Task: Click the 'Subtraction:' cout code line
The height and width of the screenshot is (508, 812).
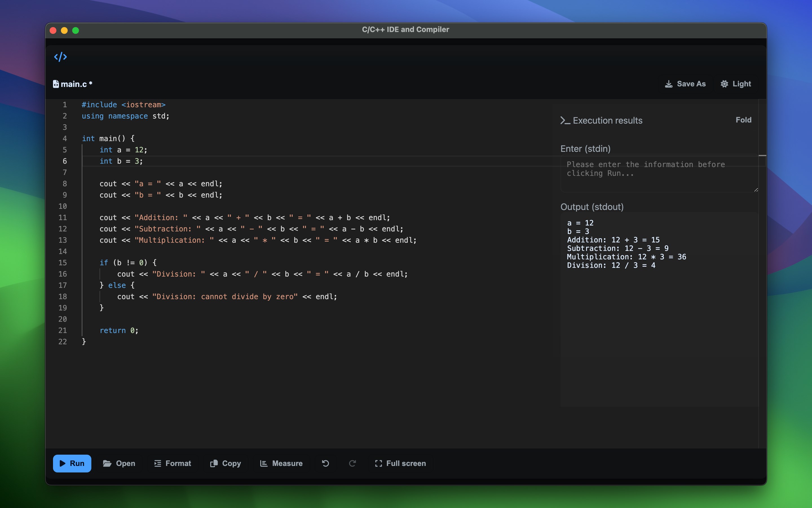Action: 251,229
